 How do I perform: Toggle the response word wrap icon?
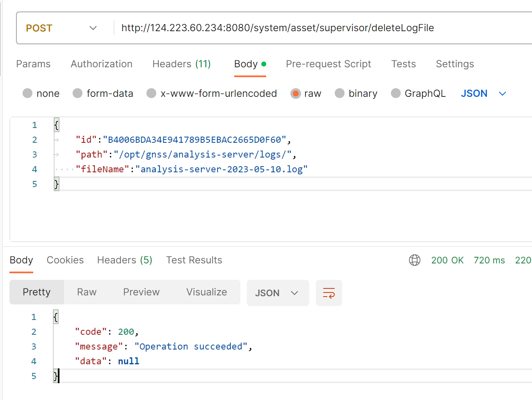point(329,293)
